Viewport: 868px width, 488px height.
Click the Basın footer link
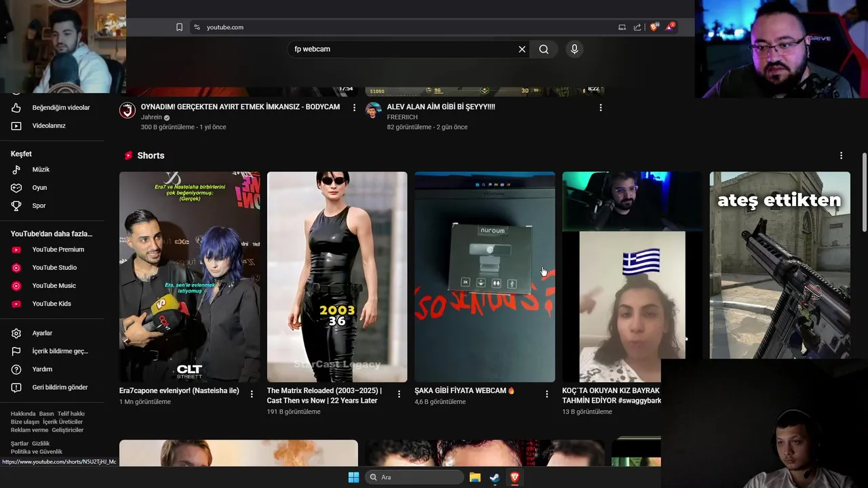pos(46,413)
